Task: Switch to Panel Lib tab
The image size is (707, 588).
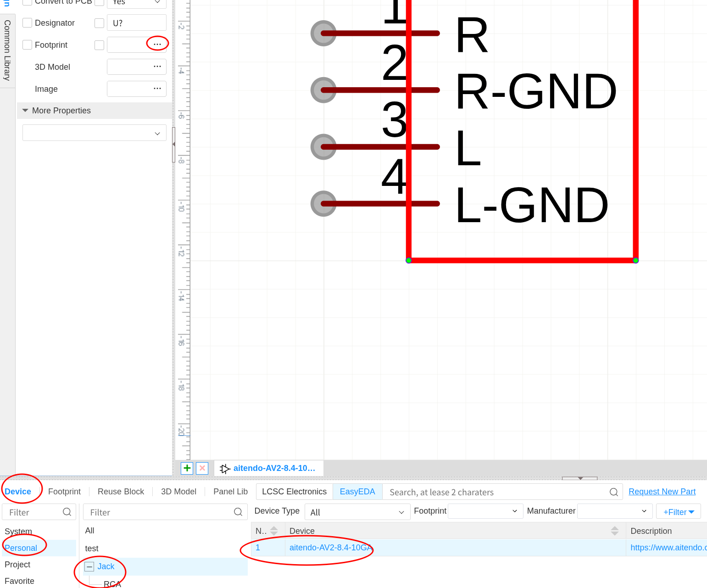Action: 230,492
